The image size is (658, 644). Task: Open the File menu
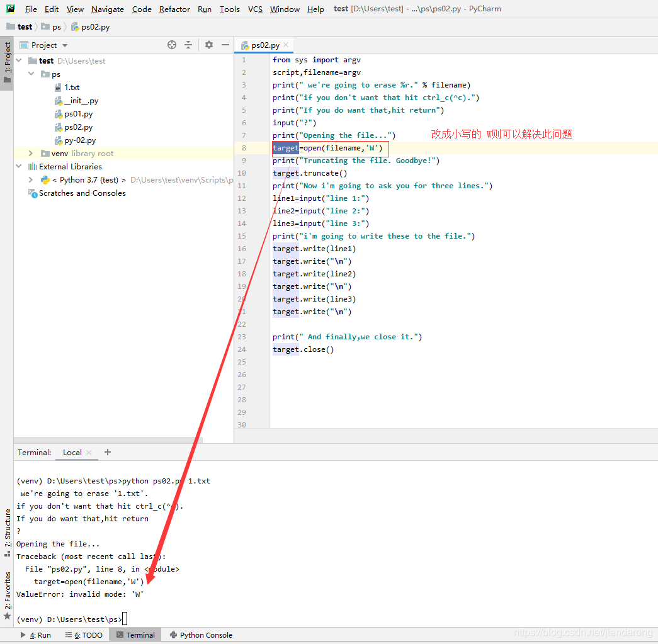(x=31, y=9)
